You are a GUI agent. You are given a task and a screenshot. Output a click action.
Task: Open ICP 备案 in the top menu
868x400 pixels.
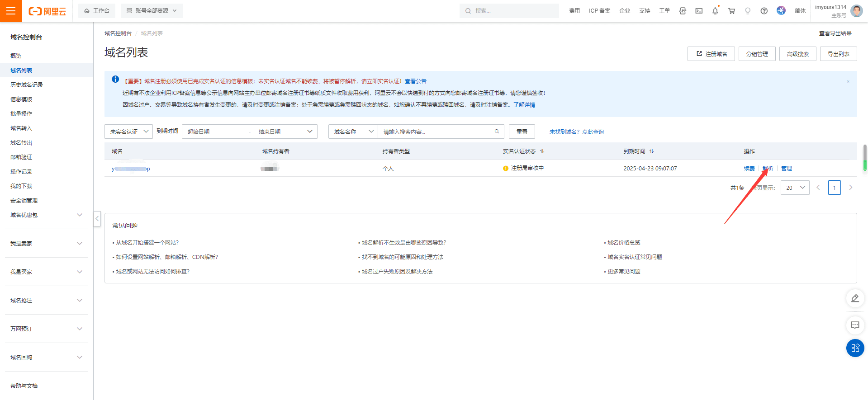click(x=599, y=11)
